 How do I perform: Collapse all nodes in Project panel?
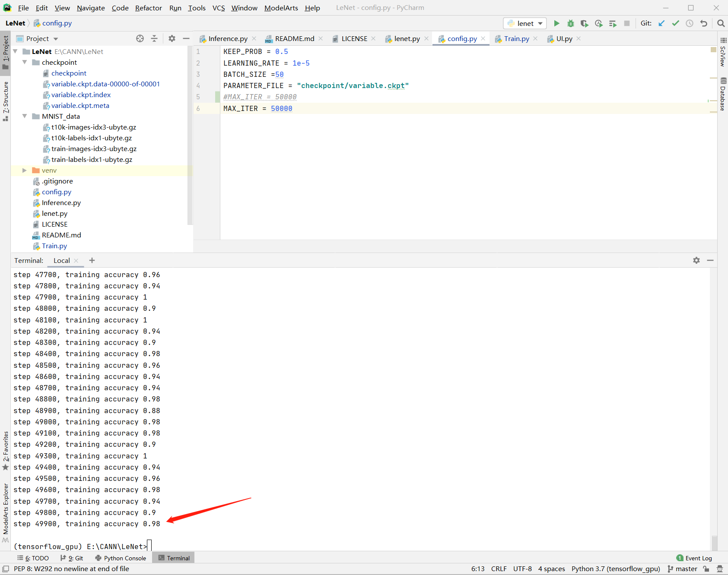[154, 38]
